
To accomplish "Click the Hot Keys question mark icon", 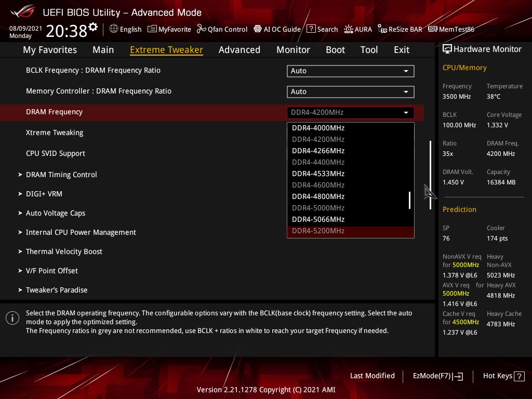I will pyautogui.click(x=519, y=376).
